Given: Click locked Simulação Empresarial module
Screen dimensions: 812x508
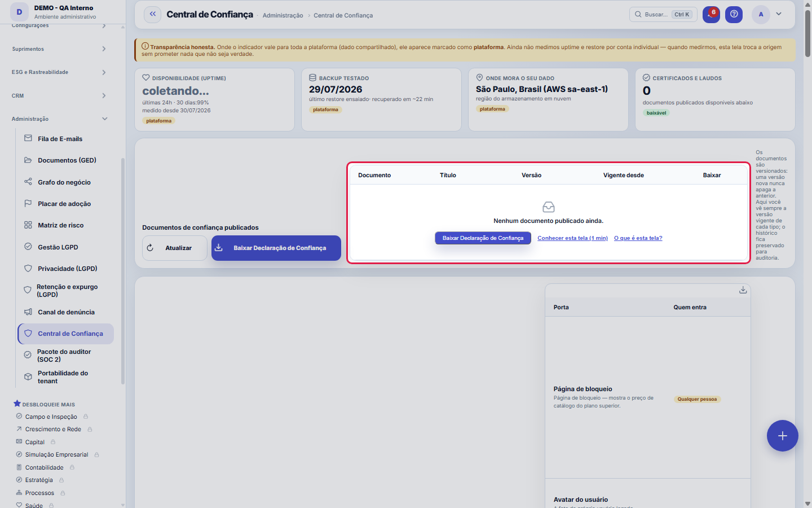Looking at the screenshot, I should pyautogui.click(x=58, y=455).
